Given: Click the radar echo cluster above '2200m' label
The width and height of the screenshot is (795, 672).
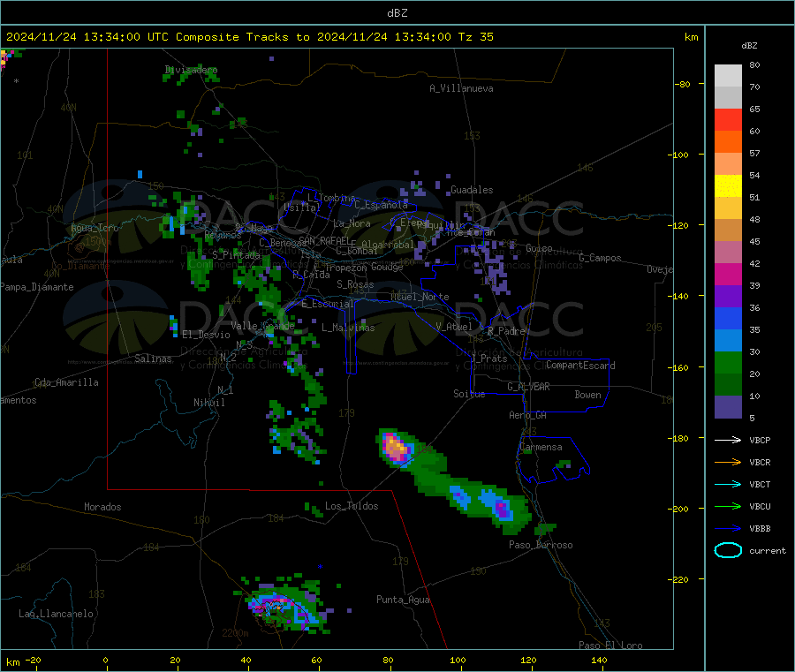Looking at the screenshot, I should [x=286, y=606].
